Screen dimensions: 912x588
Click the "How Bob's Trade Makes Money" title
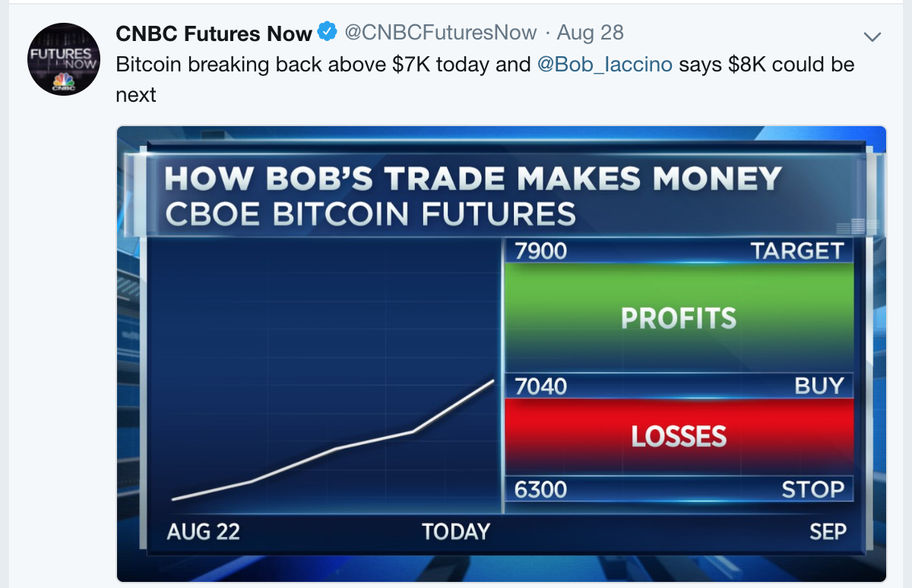point(473,179)
